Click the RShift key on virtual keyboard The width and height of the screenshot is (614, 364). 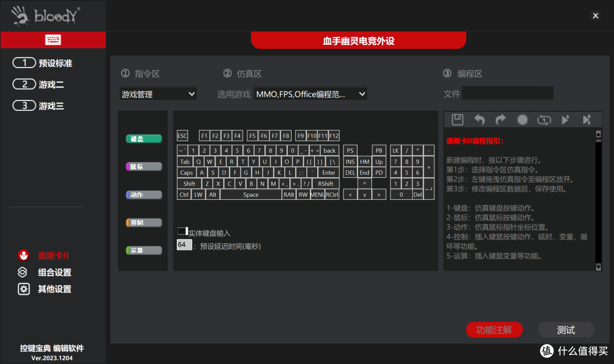click(326, 183)
